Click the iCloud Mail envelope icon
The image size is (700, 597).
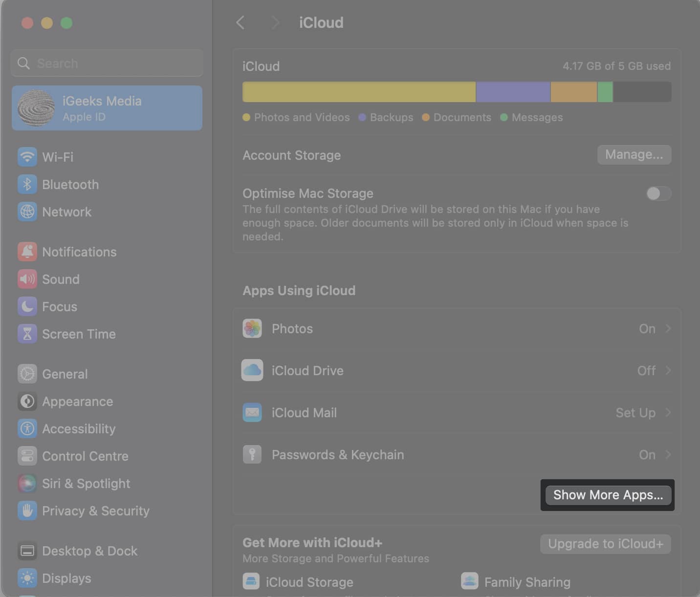[252, 412]
